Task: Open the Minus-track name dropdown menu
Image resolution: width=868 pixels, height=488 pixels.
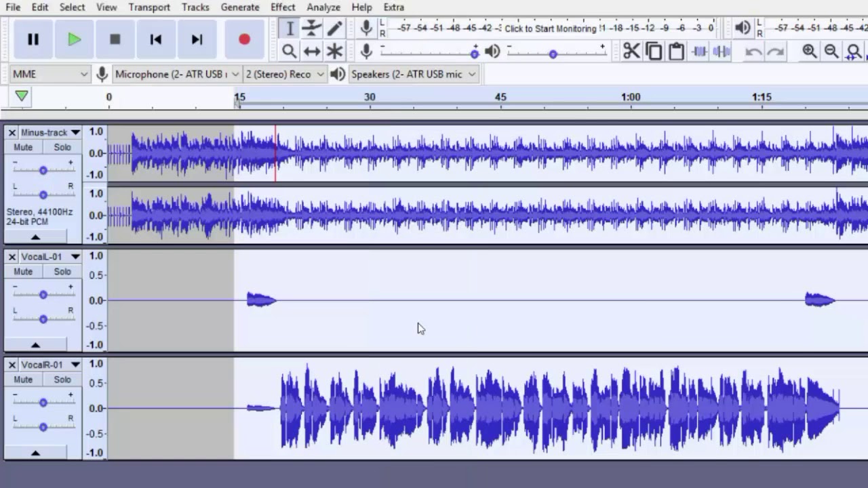Action: 50,132
